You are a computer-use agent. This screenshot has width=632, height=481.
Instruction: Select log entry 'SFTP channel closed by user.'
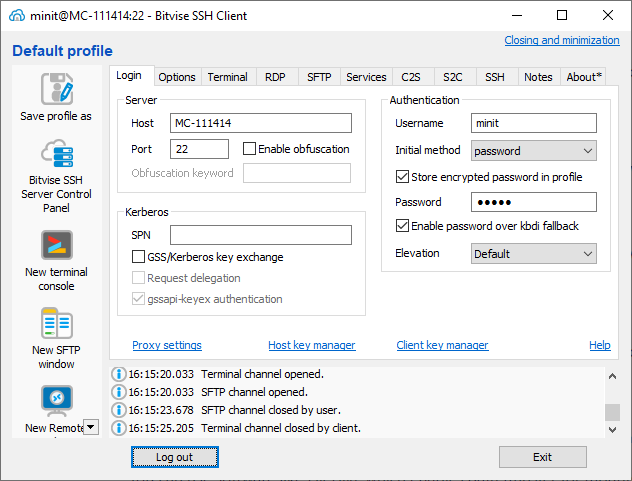tap(357, 410)
